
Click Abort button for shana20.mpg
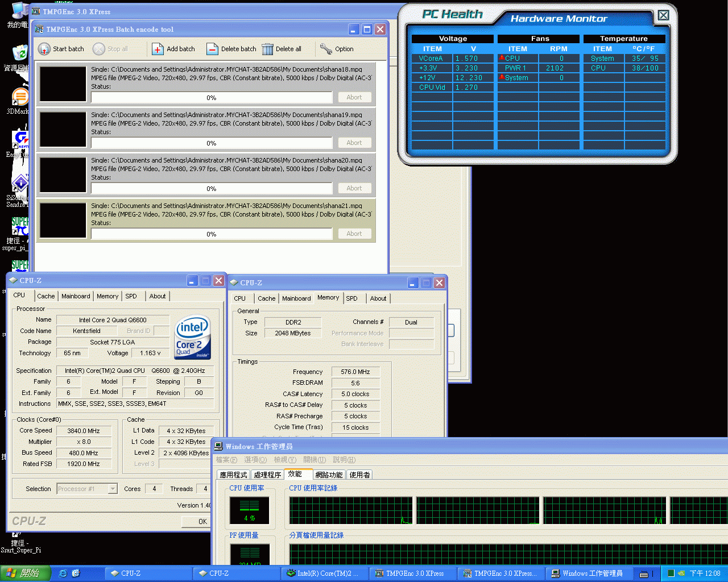click(x=354, y=188)
